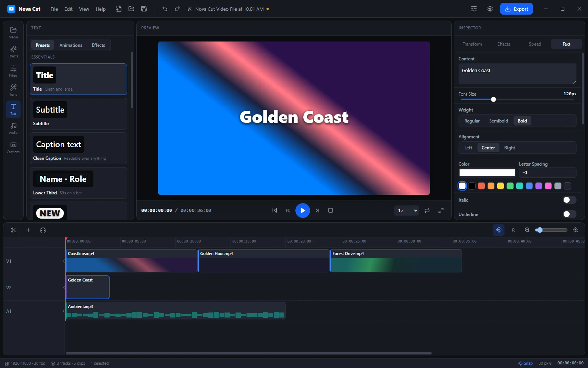Open the View menu
588x368 pixels.
tap(84, 9)
